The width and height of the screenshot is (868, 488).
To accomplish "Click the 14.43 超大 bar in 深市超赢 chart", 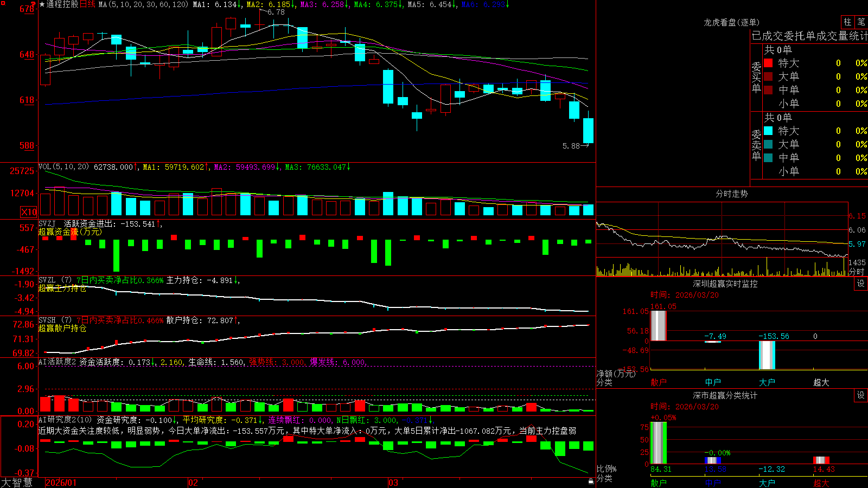I will coord(821,460).
